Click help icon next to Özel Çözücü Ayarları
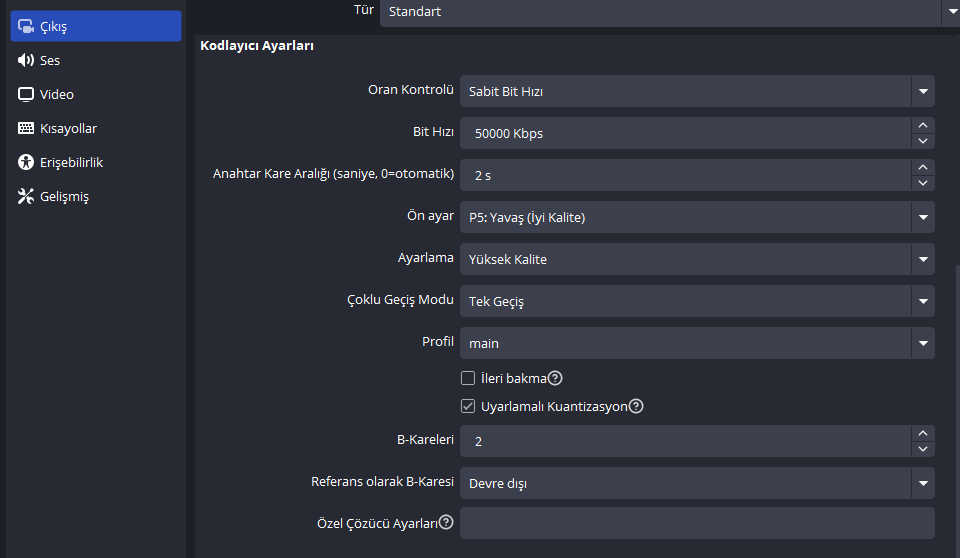Screen dimensions: 960x558 (446, 522)
